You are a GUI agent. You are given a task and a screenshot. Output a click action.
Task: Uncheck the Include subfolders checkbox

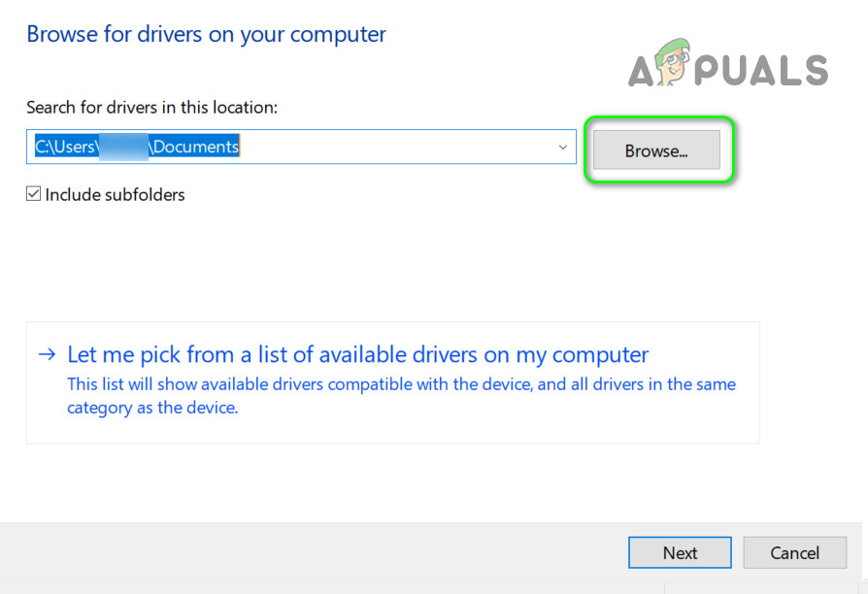34,194
